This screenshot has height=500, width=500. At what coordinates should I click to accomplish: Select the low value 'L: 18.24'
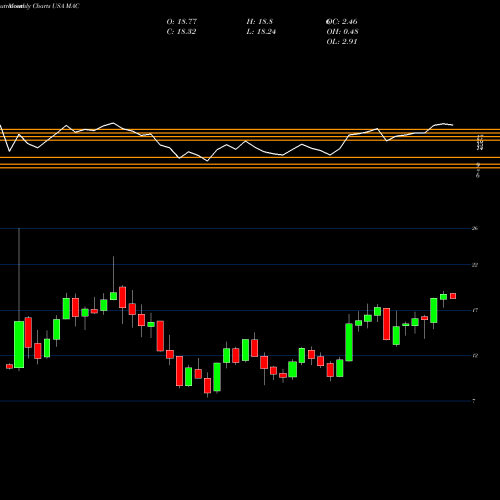(261, 32)
